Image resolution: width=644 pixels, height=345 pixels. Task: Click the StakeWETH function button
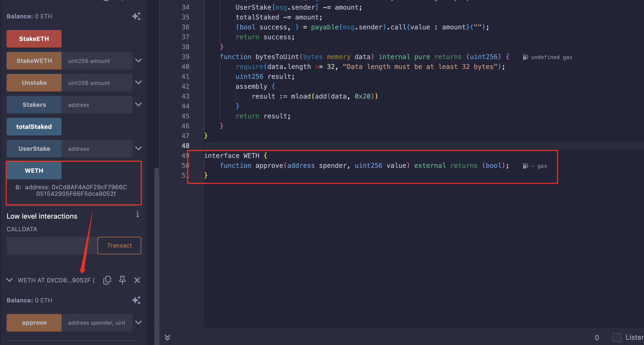point(34,61)
